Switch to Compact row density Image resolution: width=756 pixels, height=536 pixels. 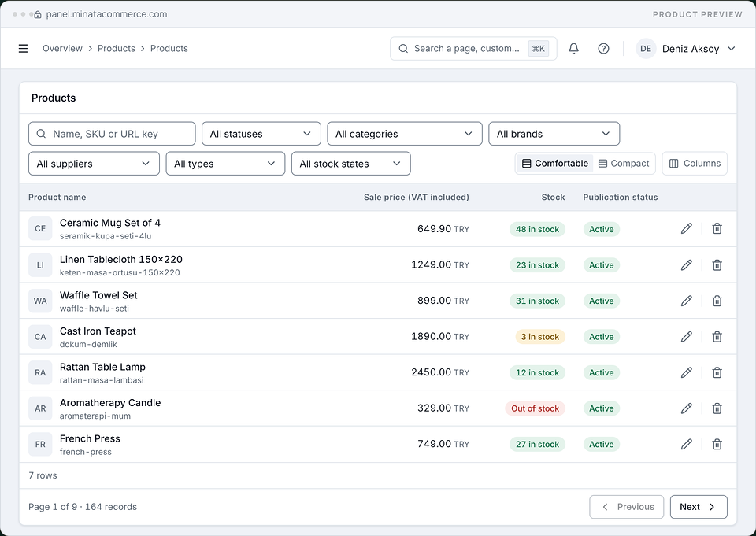click(x=624, y=164)
